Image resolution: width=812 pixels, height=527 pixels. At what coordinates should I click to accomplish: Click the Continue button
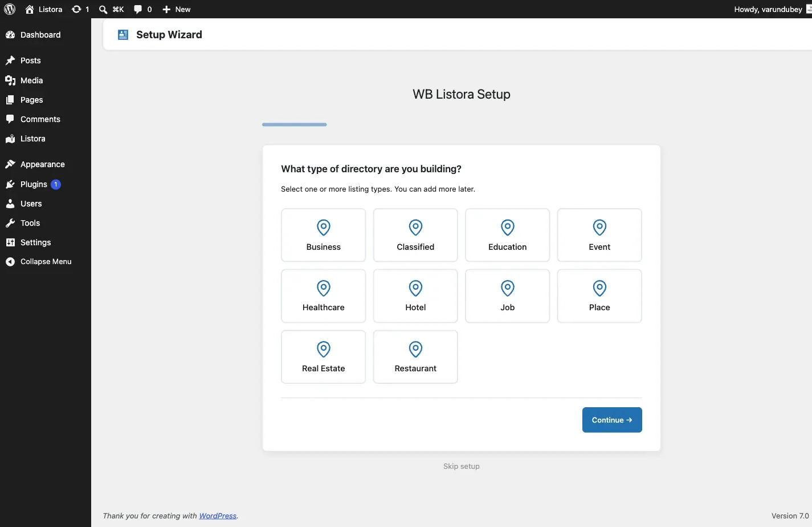click(612, 420)
